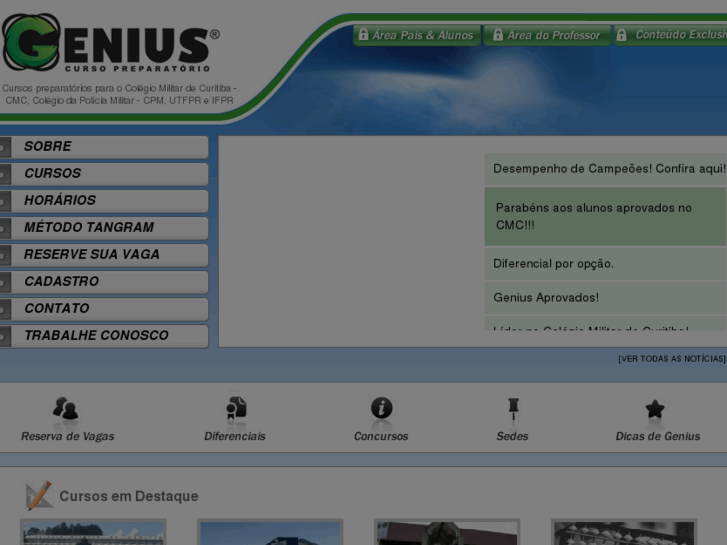Click pencil and ruler Cursos em Destaque icon
The width and height of the screenshot is (727, 545).
tap(39, 496)
